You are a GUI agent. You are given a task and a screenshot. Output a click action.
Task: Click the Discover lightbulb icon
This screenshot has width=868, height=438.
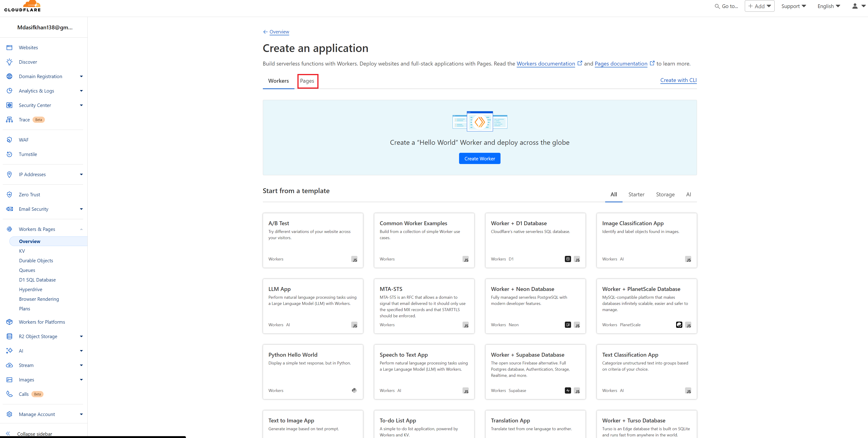tap(9, 62)
